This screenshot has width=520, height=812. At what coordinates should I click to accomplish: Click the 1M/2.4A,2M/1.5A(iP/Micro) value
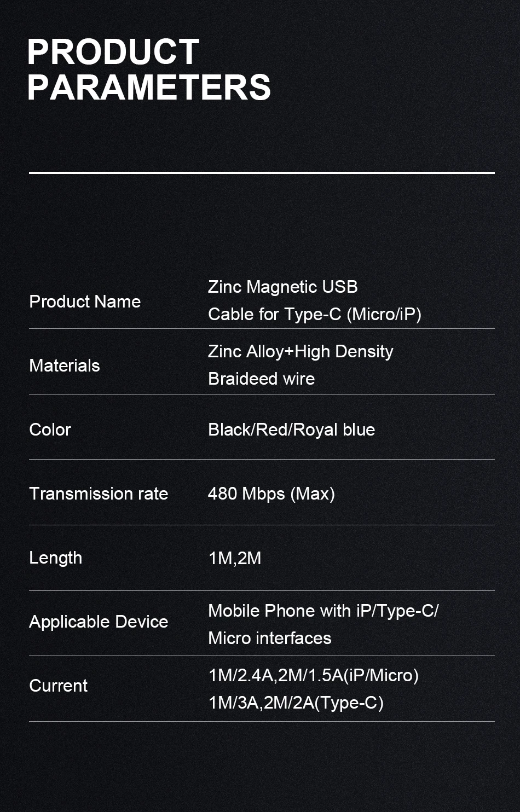coord(313,675)
